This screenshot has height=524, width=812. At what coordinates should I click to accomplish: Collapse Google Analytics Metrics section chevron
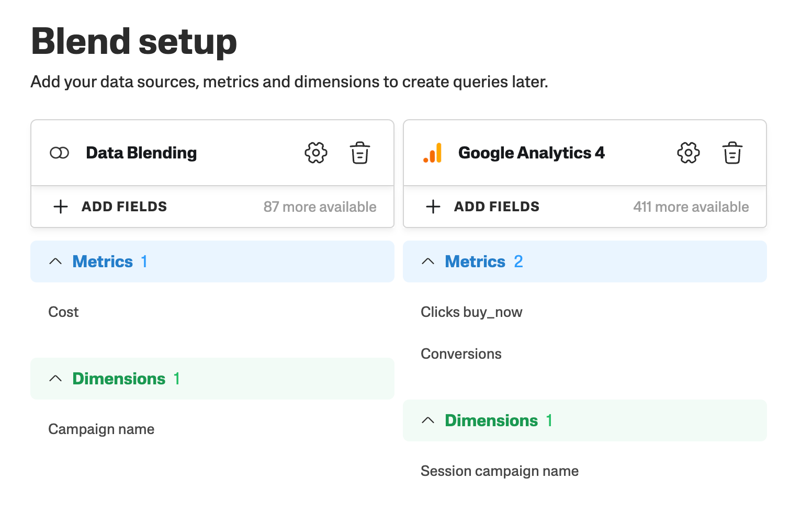[x=428, y=261]
